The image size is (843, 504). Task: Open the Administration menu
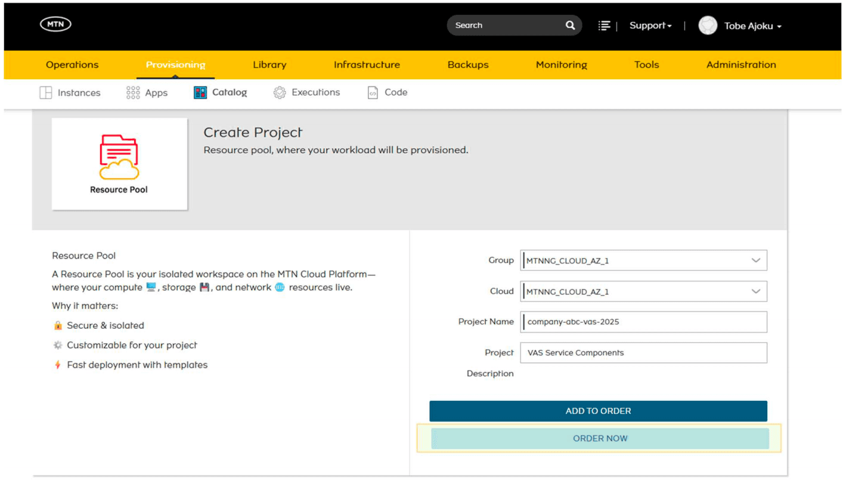[741, 64]
